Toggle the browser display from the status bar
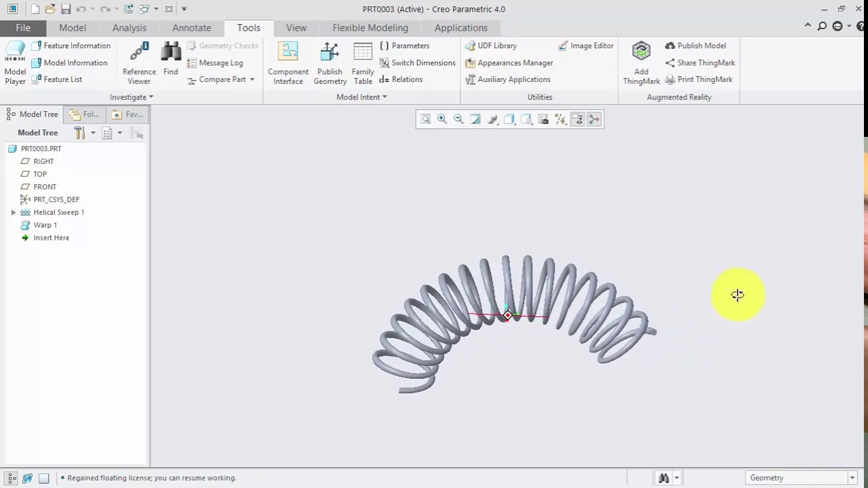 [x=27, y=478]
